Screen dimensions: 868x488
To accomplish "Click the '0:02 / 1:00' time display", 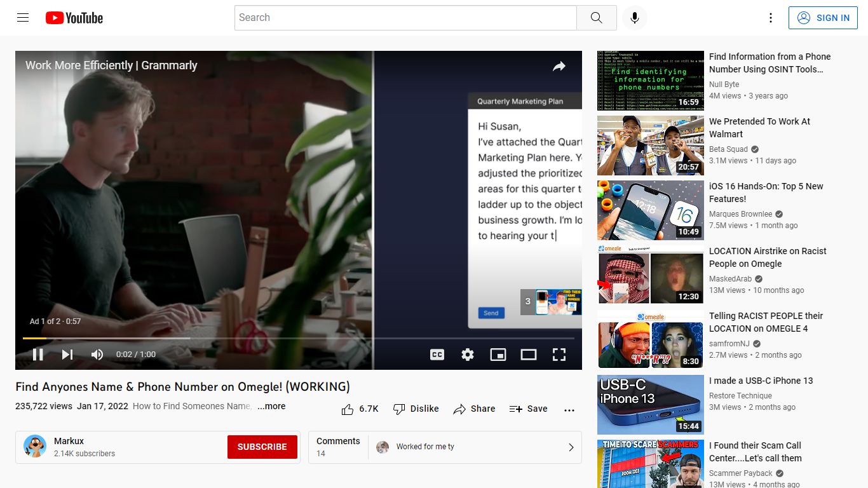I will pos(136,355).
